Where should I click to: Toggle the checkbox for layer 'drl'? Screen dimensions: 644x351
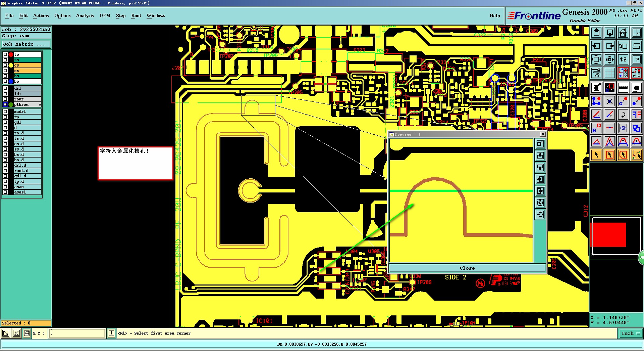tap(5, 88)
